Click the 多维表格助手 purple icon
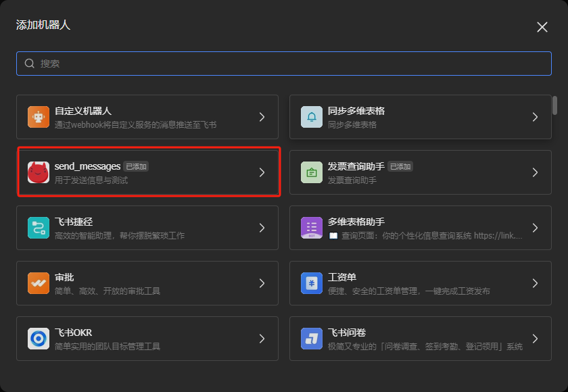This screenshot has height=392, width=568. [x=312, y=228]
